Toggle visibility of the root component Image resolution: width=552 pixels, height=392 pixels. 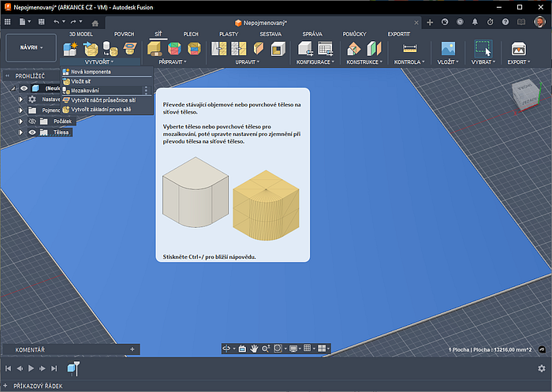pyautogui.click(x=24, y=88)
